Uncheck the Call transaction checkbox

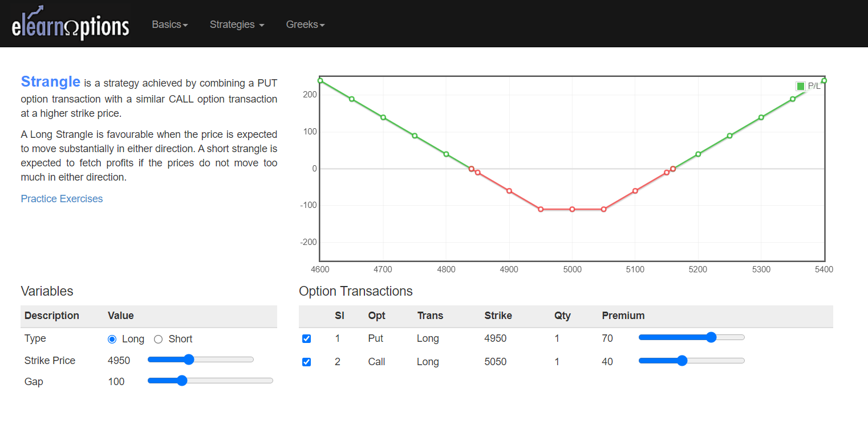pos(306,362)
